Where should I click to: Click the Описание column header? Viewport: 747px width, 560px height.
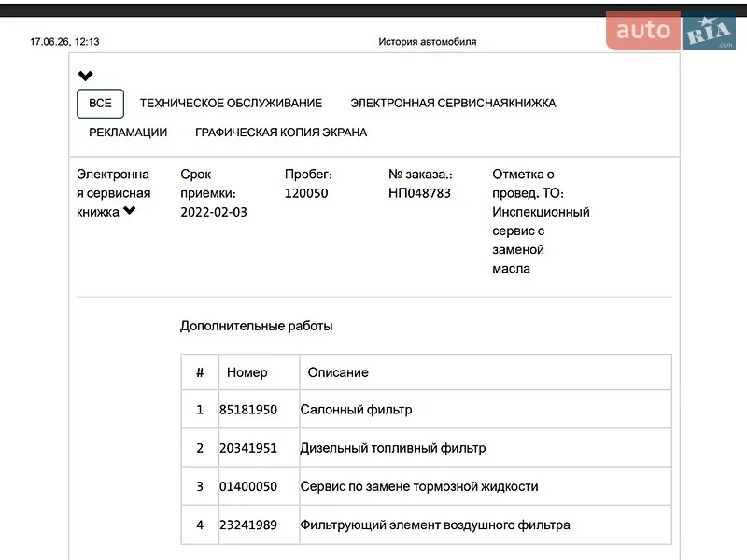(x=338, y=372)
